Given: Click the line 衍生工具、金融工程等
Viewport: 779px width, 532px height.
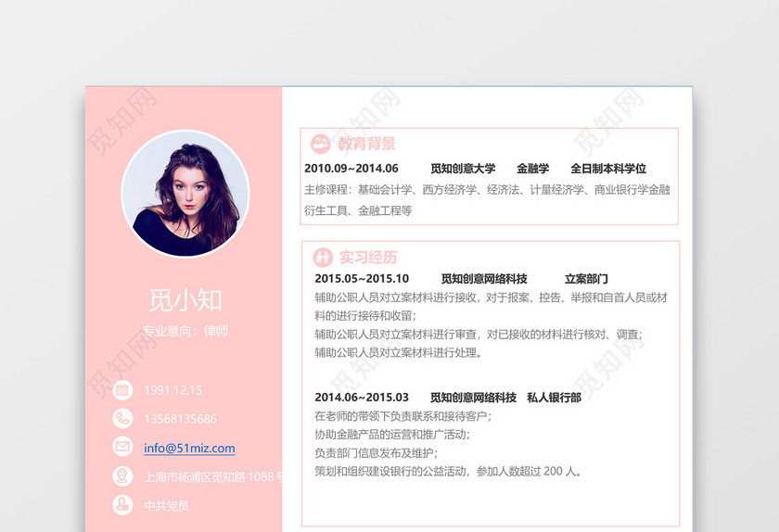Looking at the screenshot, I should click(358, 211).
